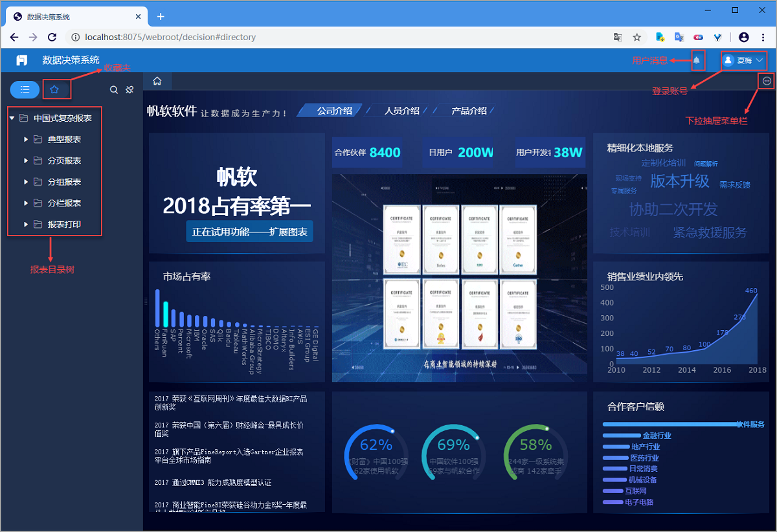Open the 夏梅 account dropdown

(x=743, y=60)
